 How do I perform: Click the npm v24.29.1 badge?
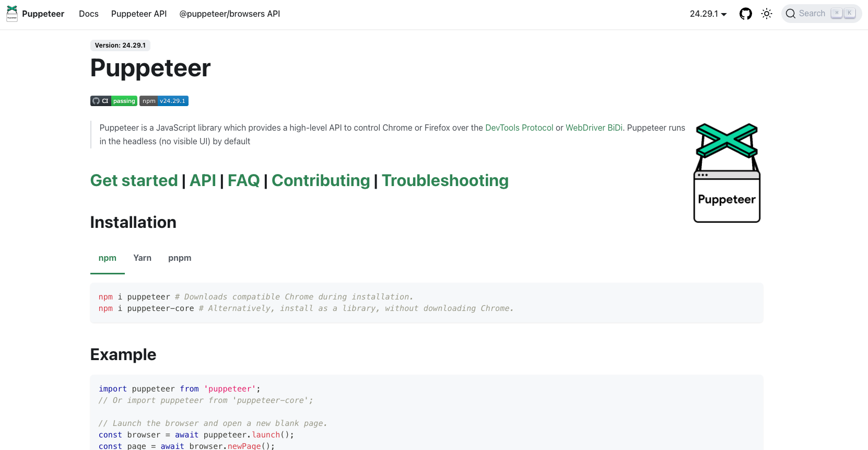coord(164,101)
